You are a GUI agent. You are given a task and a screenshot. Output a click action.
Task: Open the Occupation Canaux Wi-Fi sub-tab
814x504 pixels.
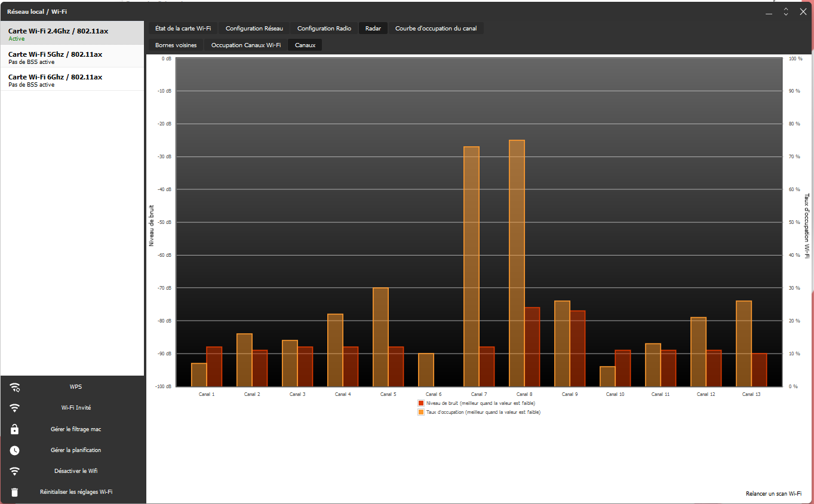click(x=246, y=45)
